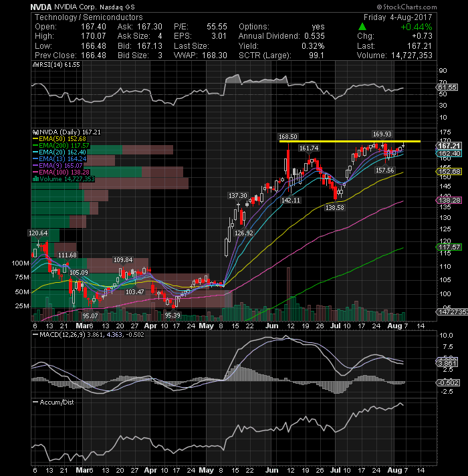Click the P/E ratio value 55.55
This screenshot has height=476, width=468.
point(217,27)
